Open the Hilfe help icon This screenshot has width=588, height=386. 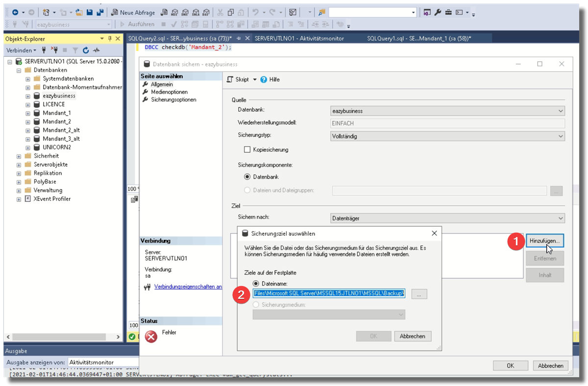pyautogui.click(x=264, y=79)
